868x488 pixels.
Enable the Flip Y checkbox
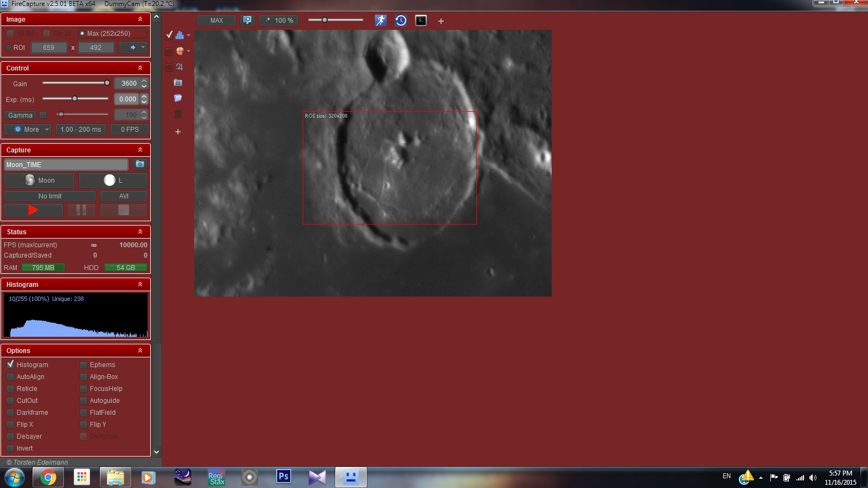pos(84,425)
